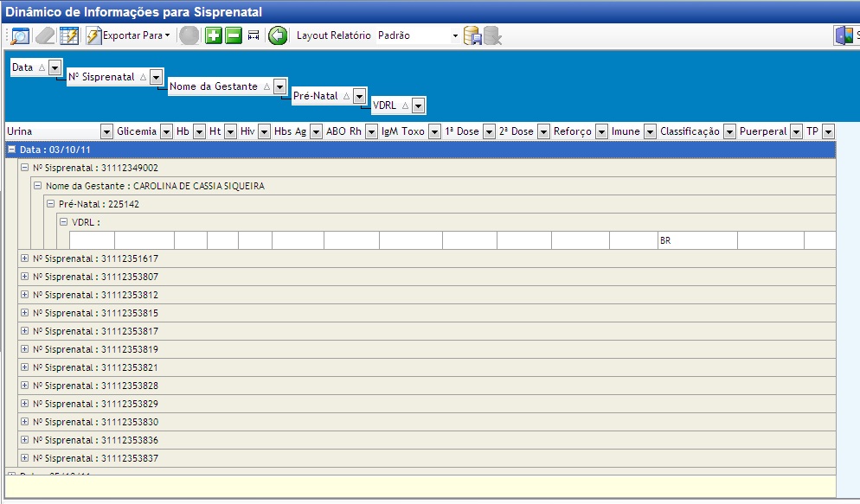The width and height of the screenshot is (860, 504).
Task: Collapse the CAROLINA DE CASSIA SIQUEIRA group
Action: [38, 185]
